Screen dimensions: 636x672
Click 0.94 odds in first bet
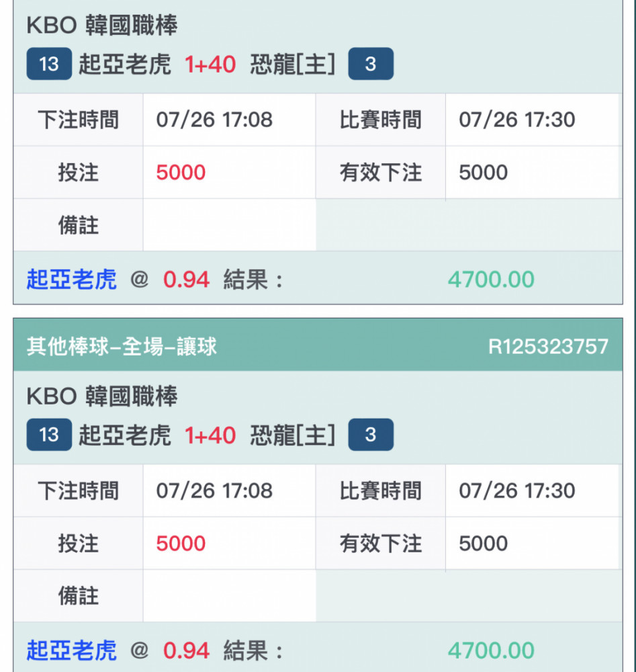(x=186, y=280)
